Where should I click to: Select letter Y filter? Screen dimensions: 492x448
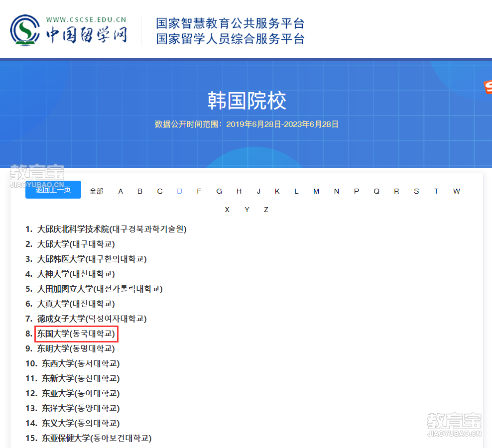click(x=246, y=210)
